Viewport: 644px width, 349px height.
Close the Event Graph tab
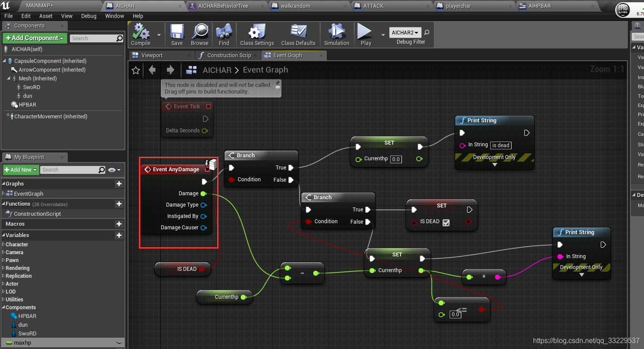(322, 55)
